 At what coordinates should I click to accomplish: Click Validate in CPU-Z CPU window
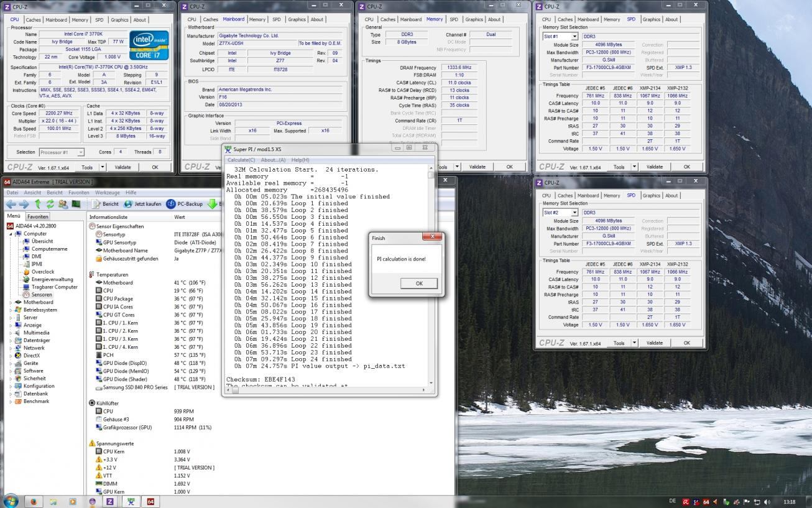122,167
